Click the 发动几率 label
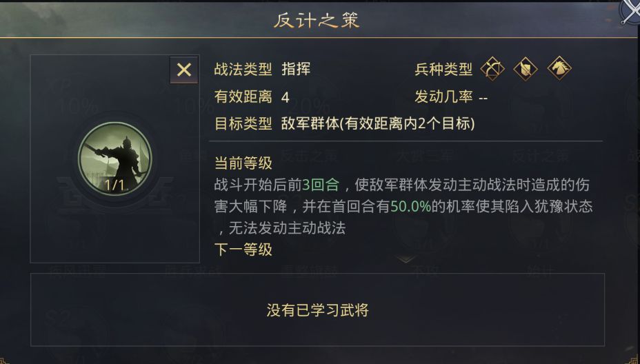Screen dimensions: 640x364 tap(443, 97)
